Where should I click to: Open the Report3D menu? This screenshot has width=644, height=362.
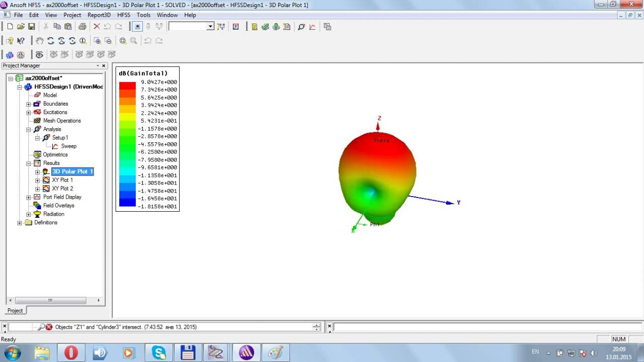coord(99,15)
